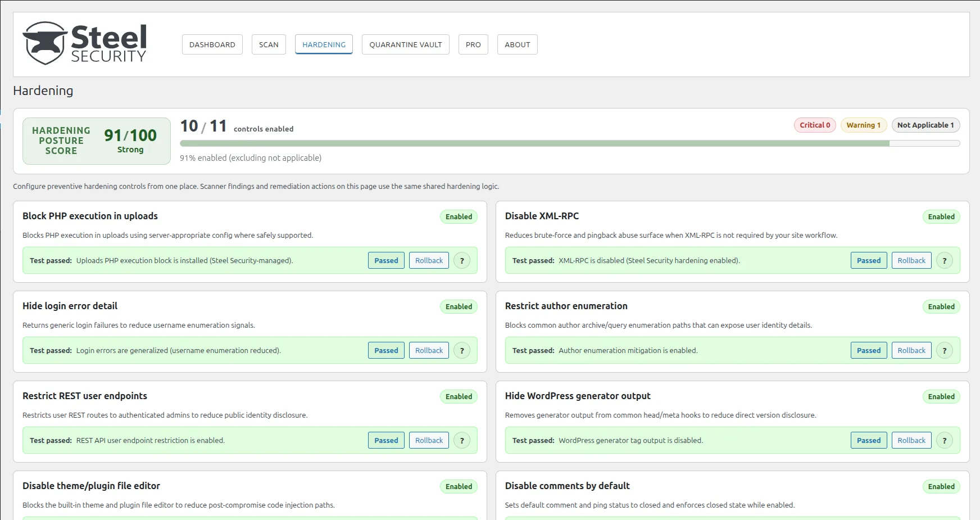Click the Critical 0 badge
Screen dimensions: 980x520
815,125
